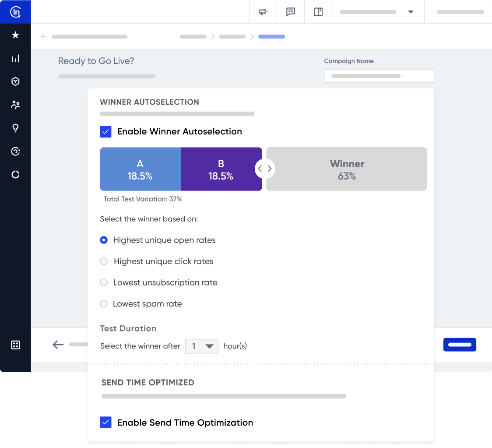Select Highest unique click rates option
492x448 pixels.
click(x=104, y=261)
